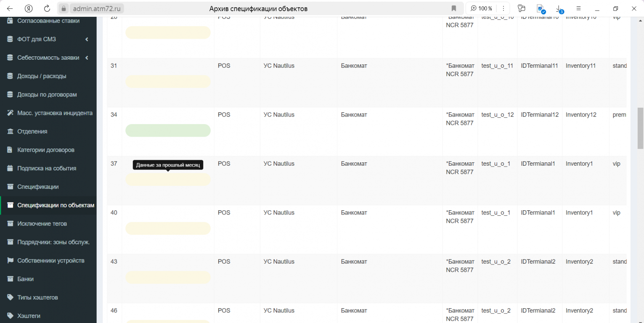The height and width of the screenshot is (323, 644).
Task: Click the flag icon for Собственники устройств
Action: pos(10,261)
